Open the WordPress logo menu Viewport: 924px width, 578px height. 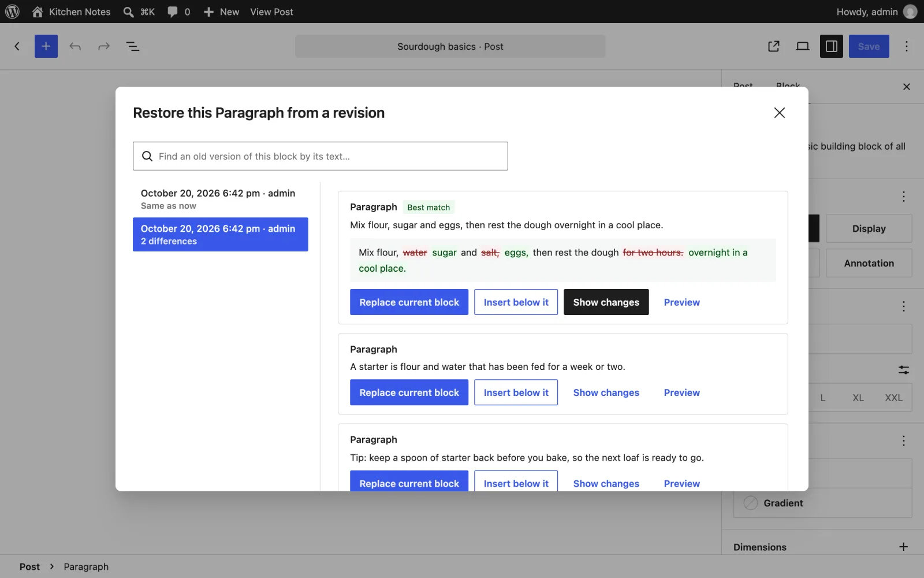coord(12,12)
